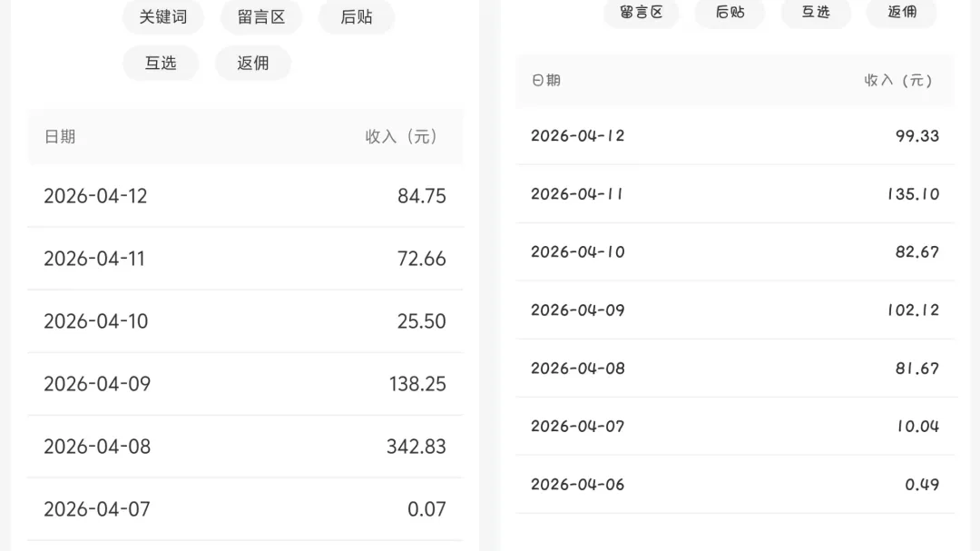Open the 2026-04-08 row with 342.83
The width and height of the screenshot is (980, 551).
245,447
